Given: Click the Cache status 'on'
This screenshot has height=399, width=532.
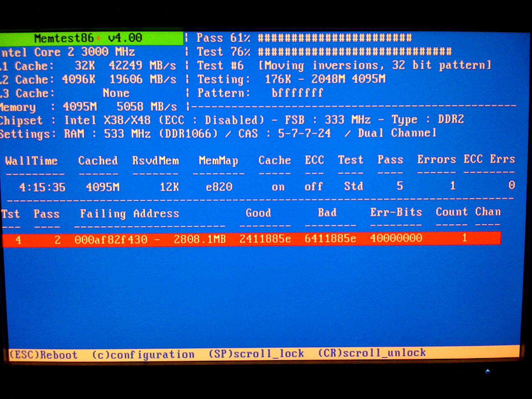Looking at the screenshot, I should [278, 187].
